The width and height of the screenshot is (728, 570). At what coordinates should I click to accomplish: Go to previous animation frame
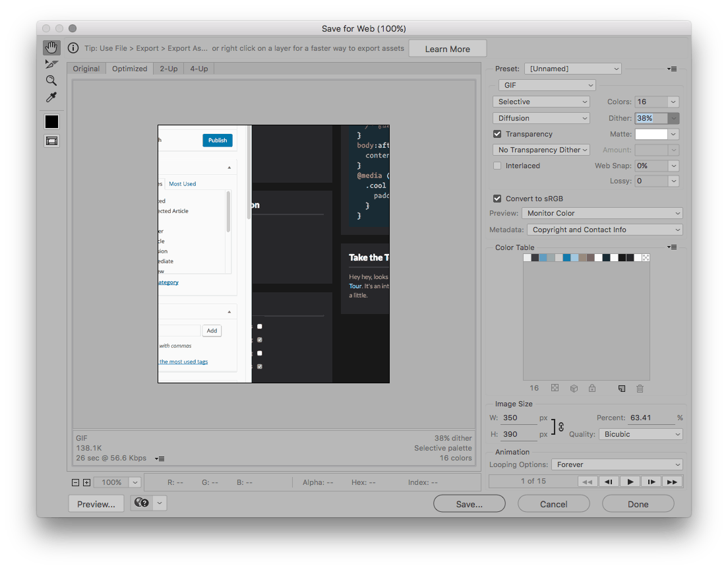pos(609,482)
